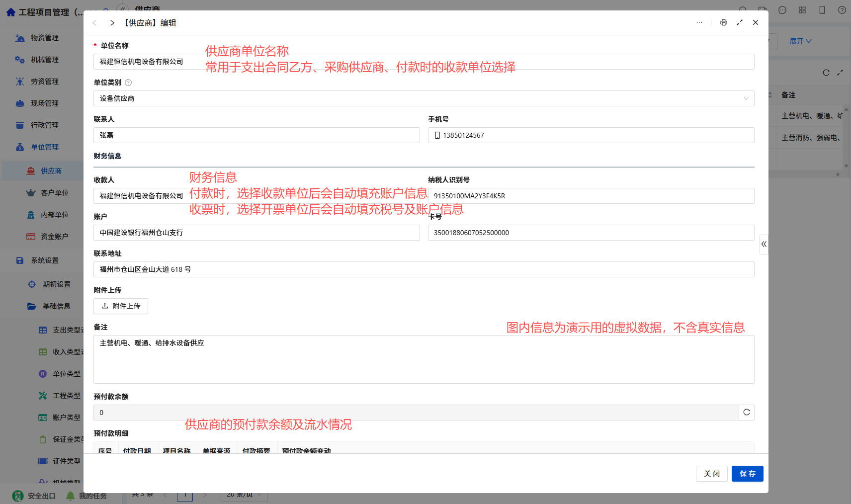
Task: Click the 附件上传 button
Action: tap(121, 306)
